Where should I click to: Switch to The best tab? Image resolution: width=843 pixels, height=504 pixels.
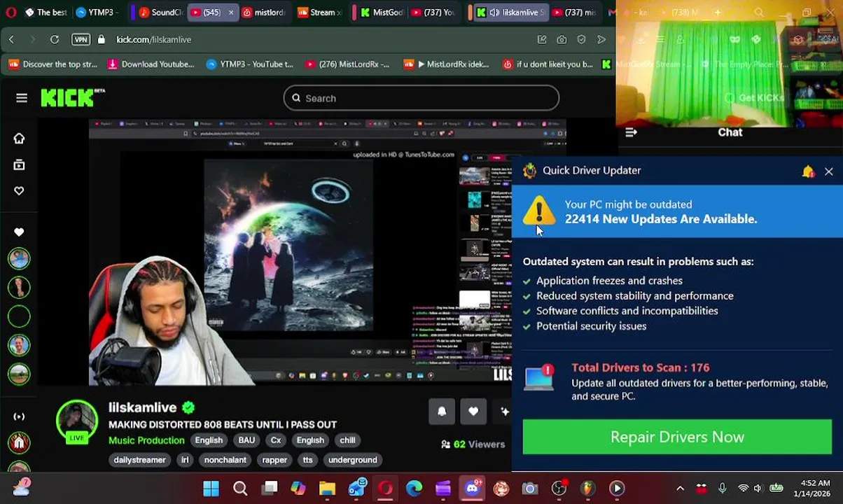(x=45, y=13)
